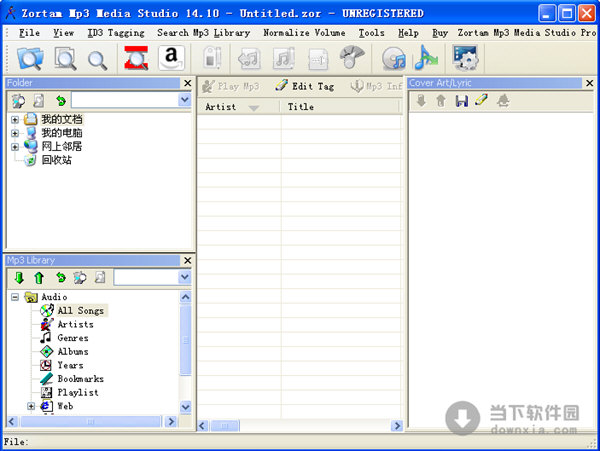
Task: Open the monitor with gear settings icon
Action: click(465, 58)
